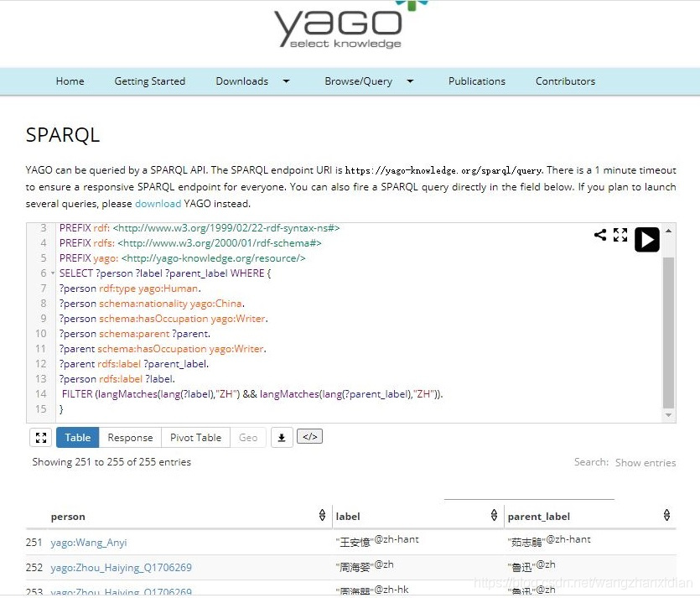The height and width of the screenshot is (598, 700).
Task: Click parent_label column header text
Action: pos(539,517)
